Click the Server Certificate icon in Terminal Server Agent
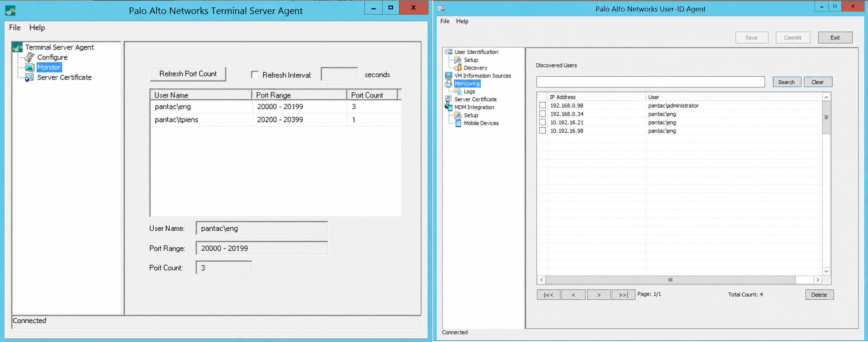 [x=30, y=77]
